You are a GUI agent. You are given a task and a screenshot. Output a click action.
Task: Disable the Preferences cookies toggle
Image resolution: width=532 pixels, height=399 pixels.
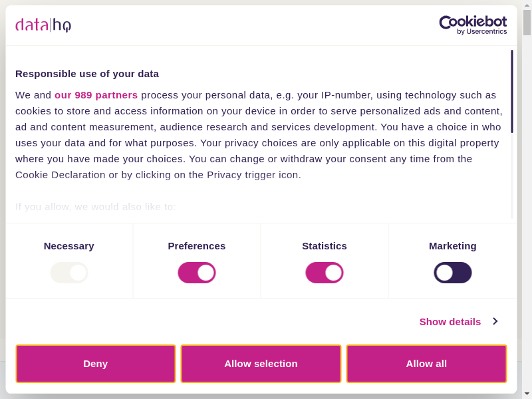click(197, 273)
